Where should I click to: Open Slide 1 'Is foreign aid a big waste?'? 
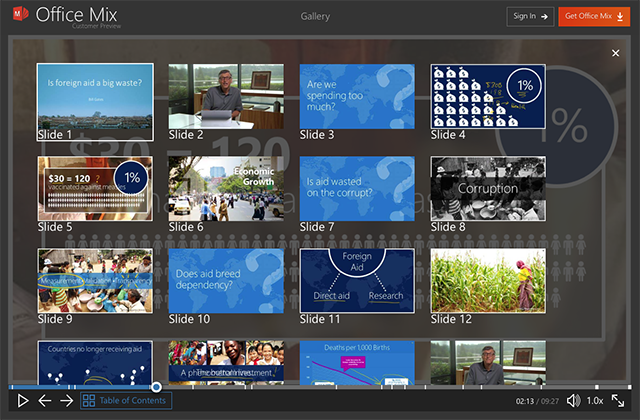click(95, 102)
